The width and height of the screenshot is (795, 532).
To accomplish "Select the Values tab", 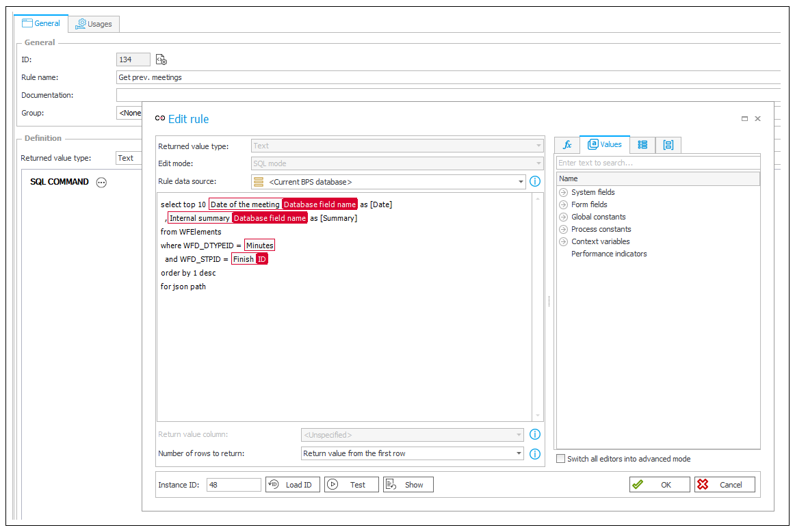I will coord(605,145).
